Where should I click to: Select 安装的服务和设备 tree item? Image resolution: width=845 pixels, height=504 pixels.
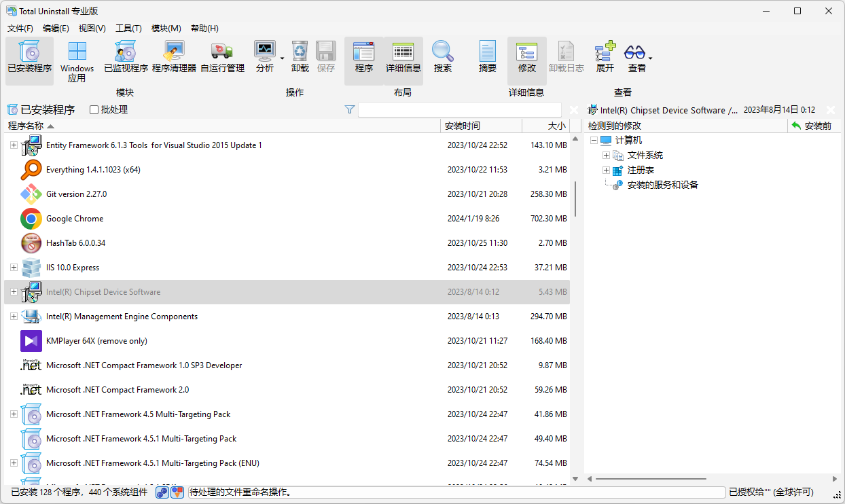point(662,185)
